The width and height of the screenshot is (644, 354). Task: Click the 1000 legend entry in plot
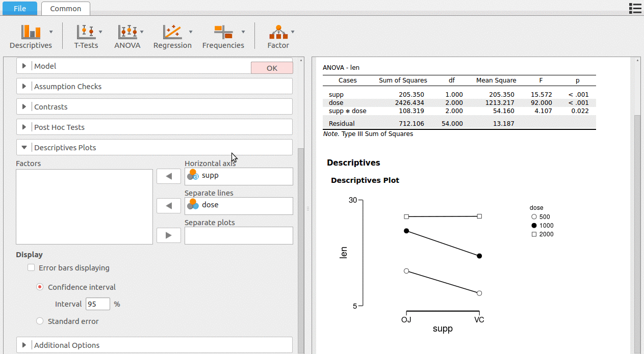click(542, 226)
